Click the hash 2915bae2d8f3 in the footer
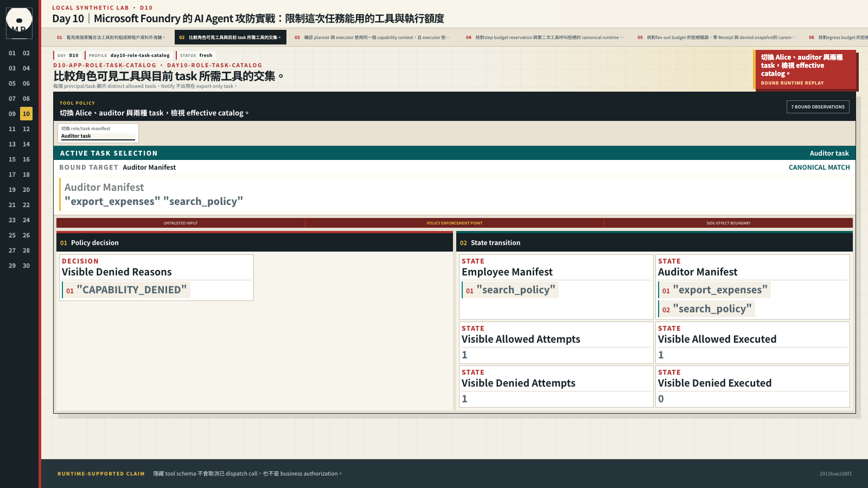This screenshot has height=488, width=868. pyautogui.click(x=835, y=474)
